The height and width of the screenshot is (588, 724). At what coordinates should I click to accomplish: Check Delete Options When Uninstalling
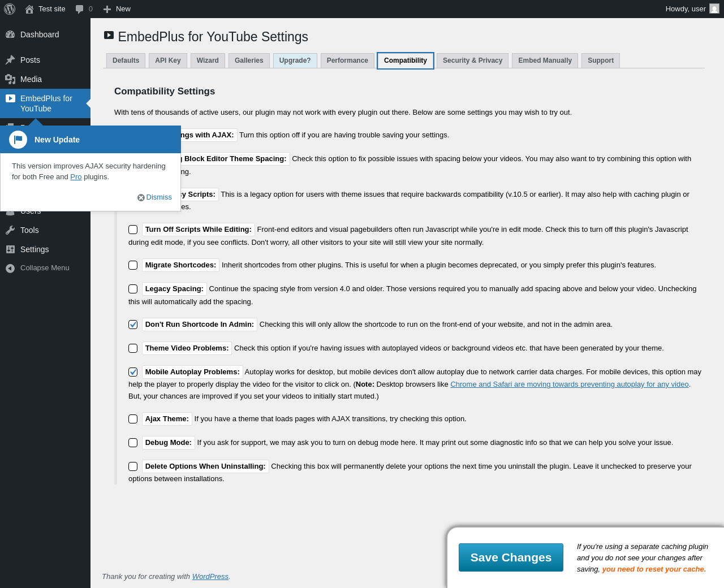[x=133, y=466]
